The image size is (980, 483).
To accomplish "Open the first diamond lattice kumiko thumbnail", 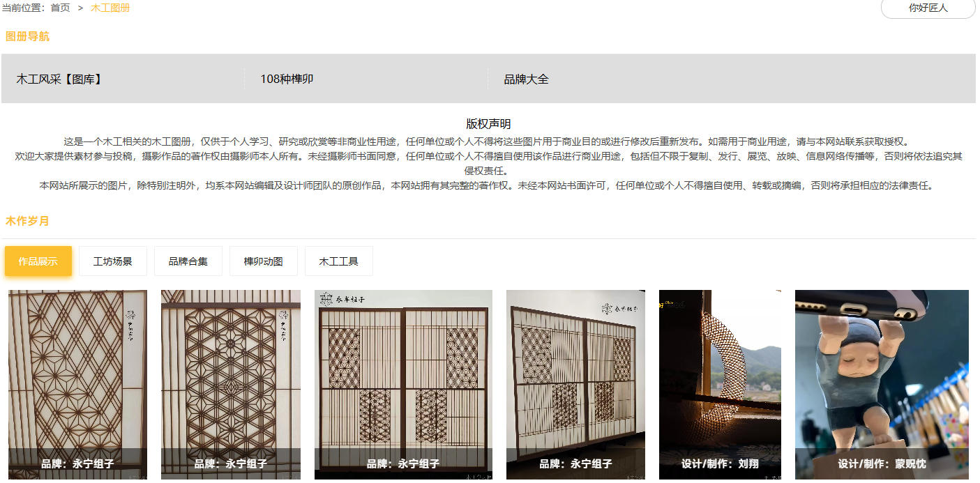I will [x=77, y=385].
